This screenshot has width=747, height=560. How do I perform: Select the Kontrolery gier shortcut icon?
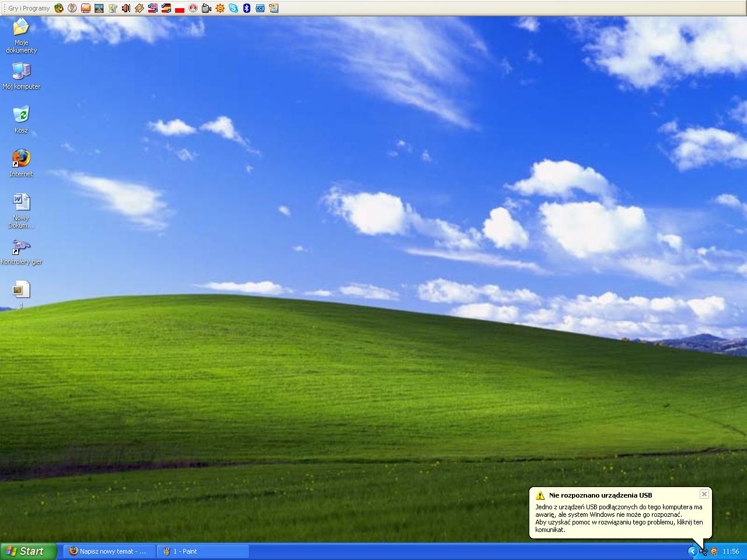point(21,251)
